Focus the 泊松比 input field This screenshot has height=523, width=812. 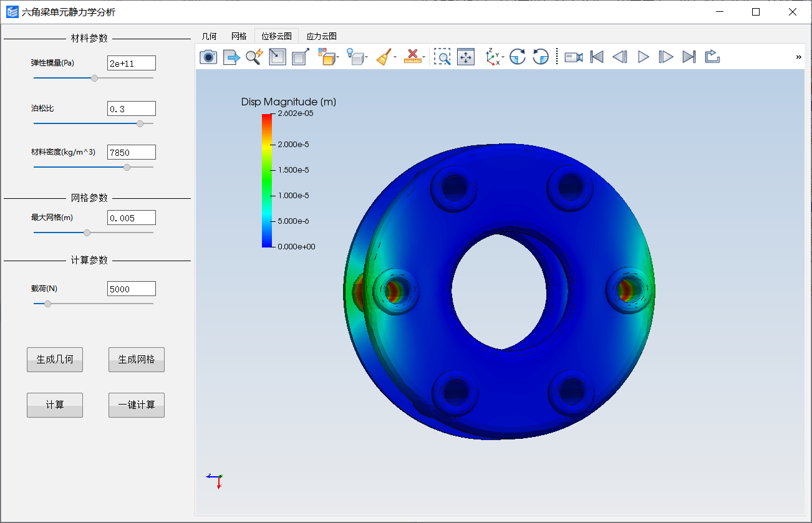[132, 108]
